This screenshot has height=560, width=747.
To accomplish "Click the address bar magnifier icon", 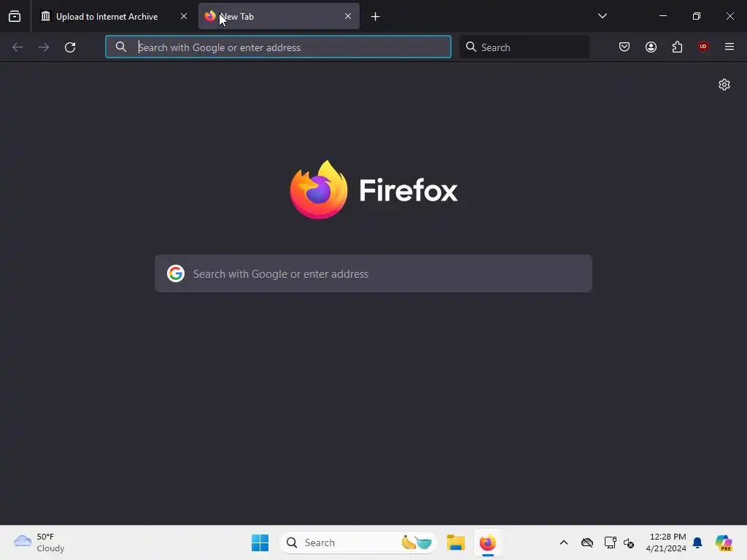I will pyautogui.click(x=121, y=47).
